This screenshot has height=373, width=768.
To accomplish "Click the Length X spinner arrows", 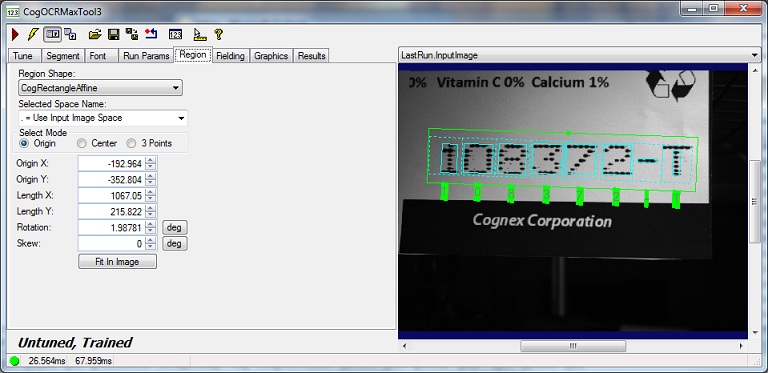I will pos(151,195).
